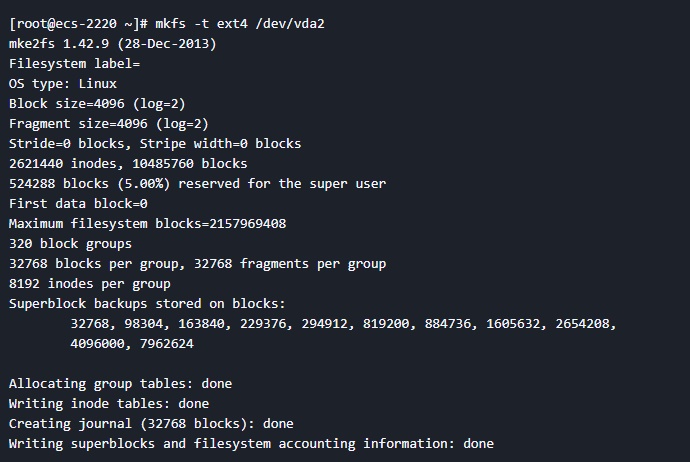Click Superblock backups stored on blocks text
690x462 pixels.
pyautogui.click(x=147, y=304)
